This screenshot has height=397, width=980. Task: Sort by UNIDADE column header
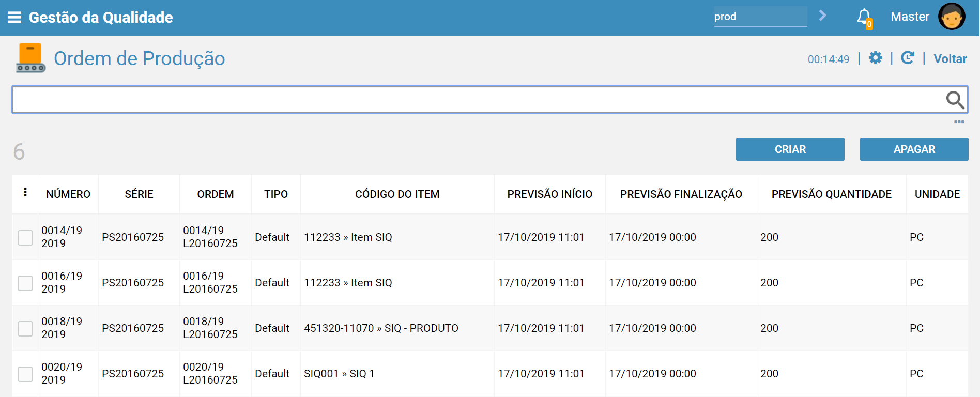point(938,194)
